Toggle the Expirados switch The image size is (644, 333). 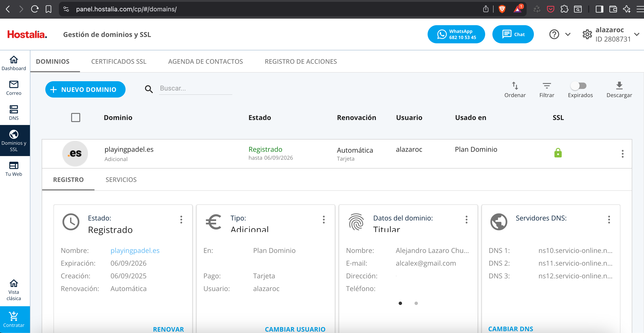click(x=579, y=86)
